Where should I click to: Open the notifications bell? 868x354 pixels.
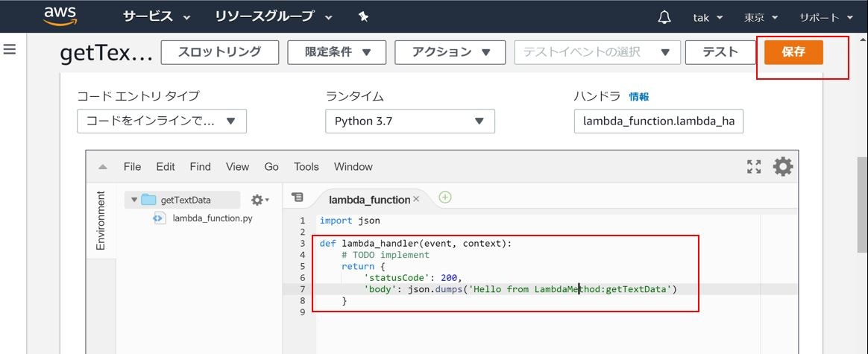[664, 17]
